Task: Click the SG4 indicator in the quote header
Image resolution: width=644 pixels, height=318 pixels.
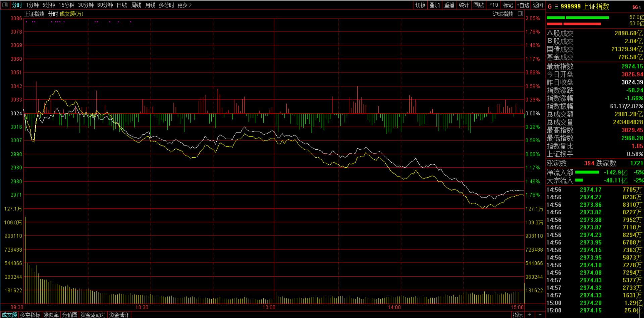Action: pyautogui.click(x=636, y=7)
